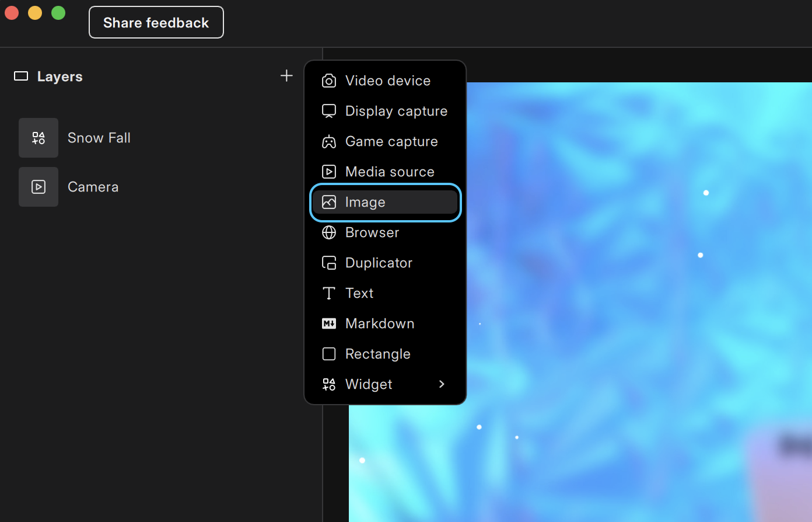Click the Markdown M icon
The image size is (812, 522).
(329, 323)
